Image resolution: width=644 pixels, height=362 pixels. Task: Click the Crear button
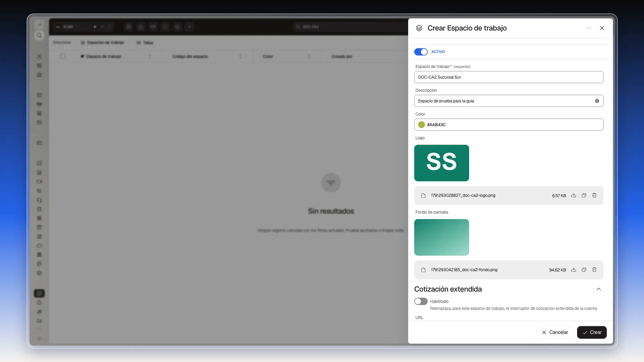tap(592, 332)
